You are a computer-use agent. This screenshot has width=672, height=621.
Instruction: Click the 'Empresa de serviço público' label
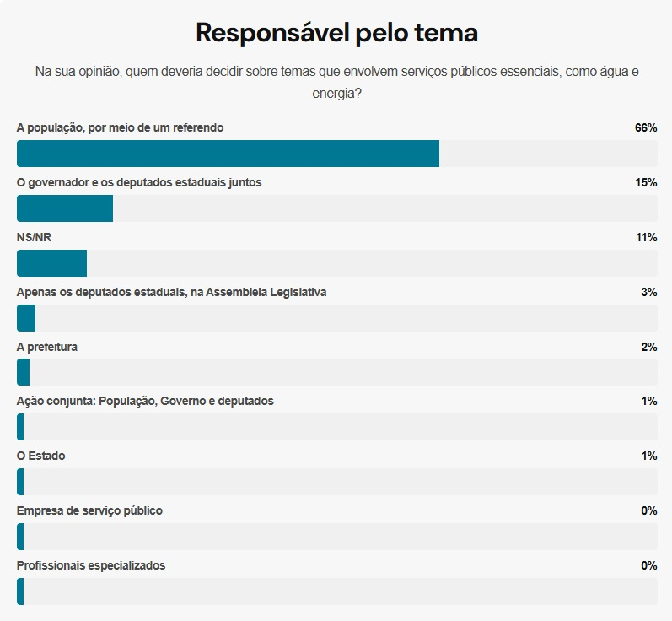89,510
